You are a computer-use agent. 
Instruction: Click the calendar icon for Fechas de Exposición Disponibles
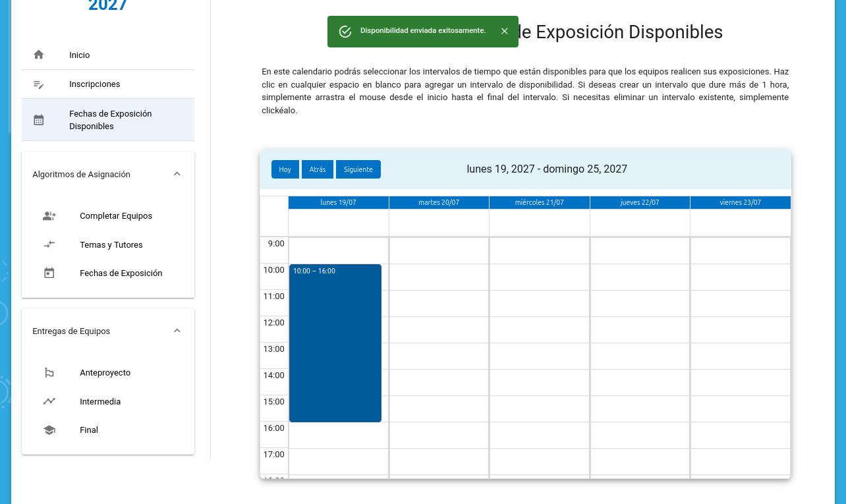(x=39, y=120)
